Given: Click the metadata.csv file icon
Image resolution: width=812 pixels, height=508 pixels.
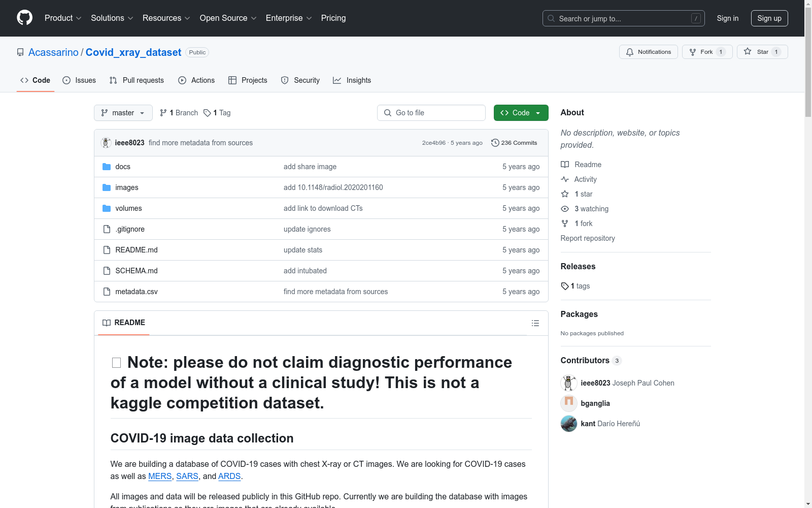Looking at the screenshot, I should (107, 292).
